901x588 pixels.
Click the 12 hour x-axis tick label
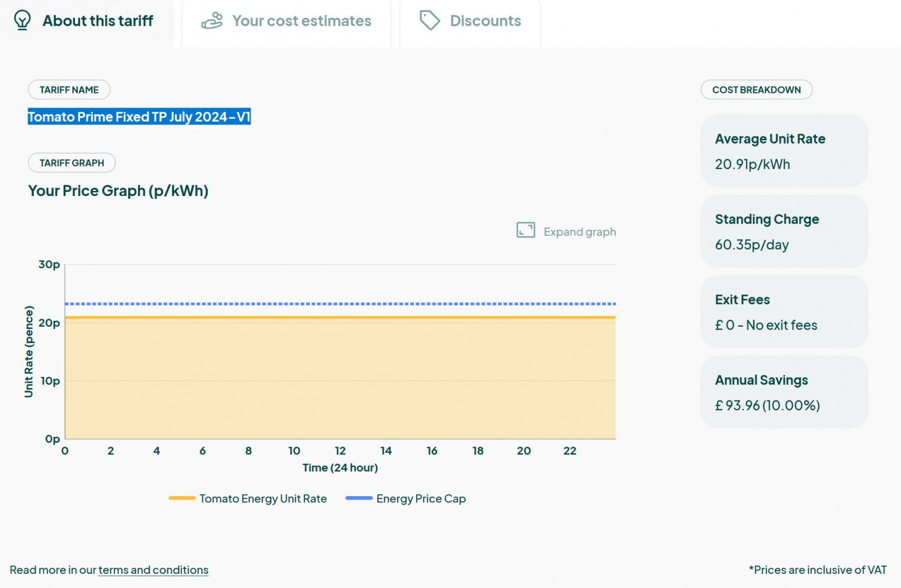click(340, 451)
